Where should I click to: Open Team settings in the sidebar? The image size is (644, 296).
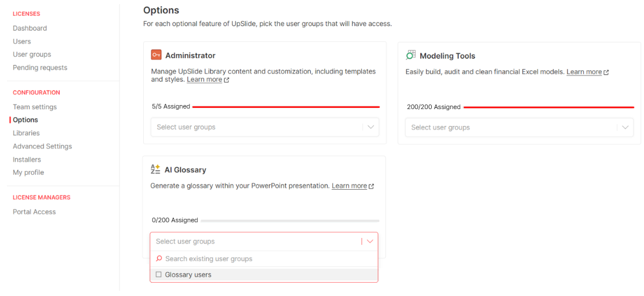coord(35,107)
